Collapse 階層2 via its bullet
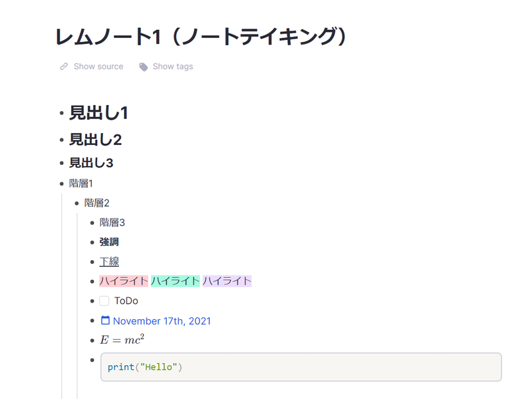 pos(76,203)
